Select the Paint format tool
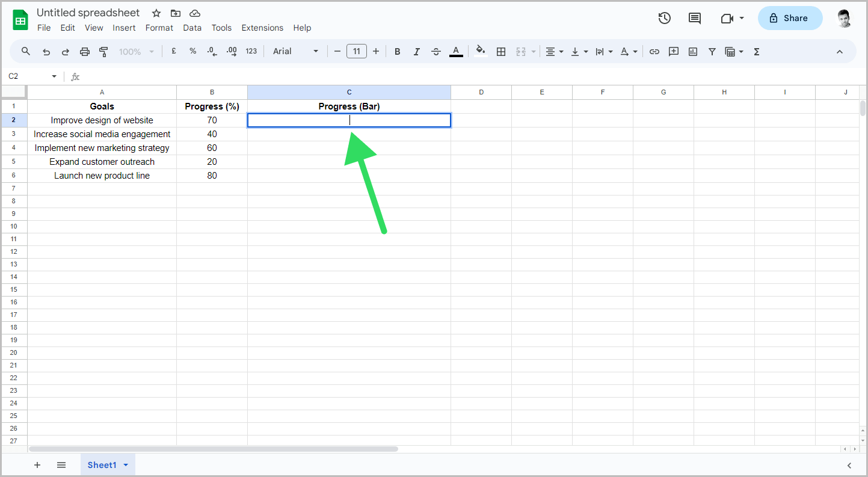The height and width of the screenshot is (477, 868). [x=103, y=51]
